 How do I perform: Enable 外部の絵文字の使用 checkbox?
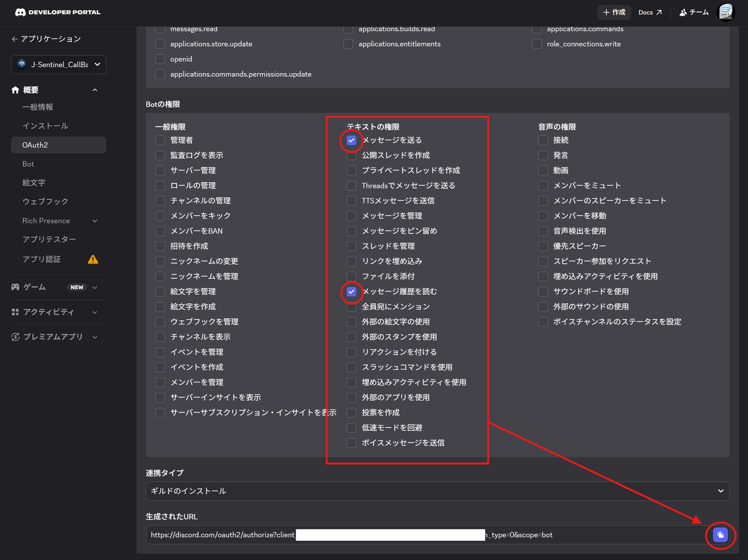coord(351,322)
